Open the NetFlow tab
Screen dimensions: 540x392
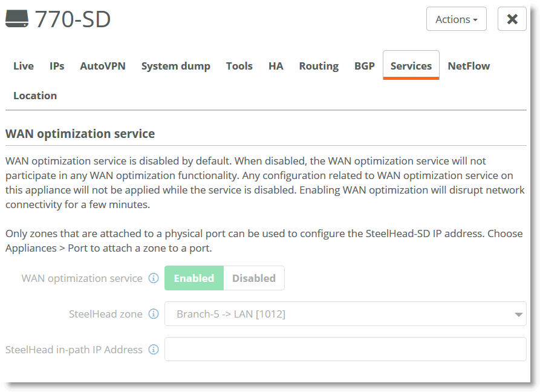click(469, 66)
